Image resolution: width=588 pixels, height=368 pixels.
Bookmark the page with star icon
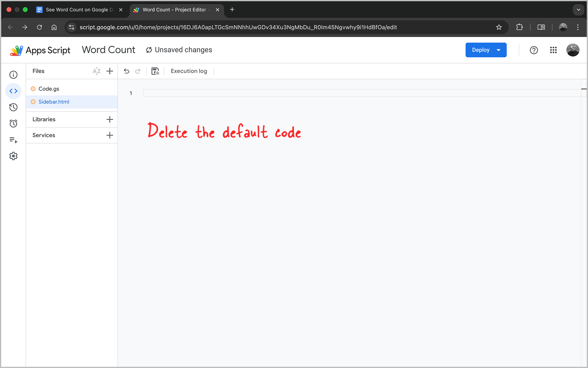[x=499, y=27]
